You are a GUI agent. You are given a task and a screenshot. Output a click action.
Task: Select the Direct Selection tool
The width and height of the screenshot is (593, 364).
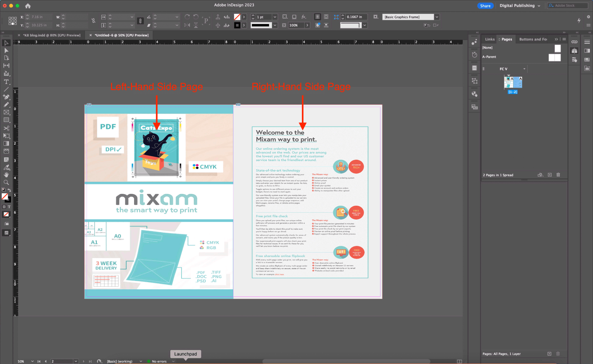(6, 50)
